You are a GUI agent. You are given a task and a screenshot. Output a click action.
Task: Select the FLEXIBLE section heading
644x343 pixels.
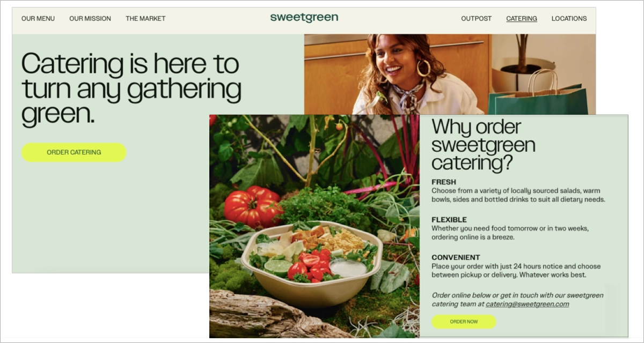449,220
